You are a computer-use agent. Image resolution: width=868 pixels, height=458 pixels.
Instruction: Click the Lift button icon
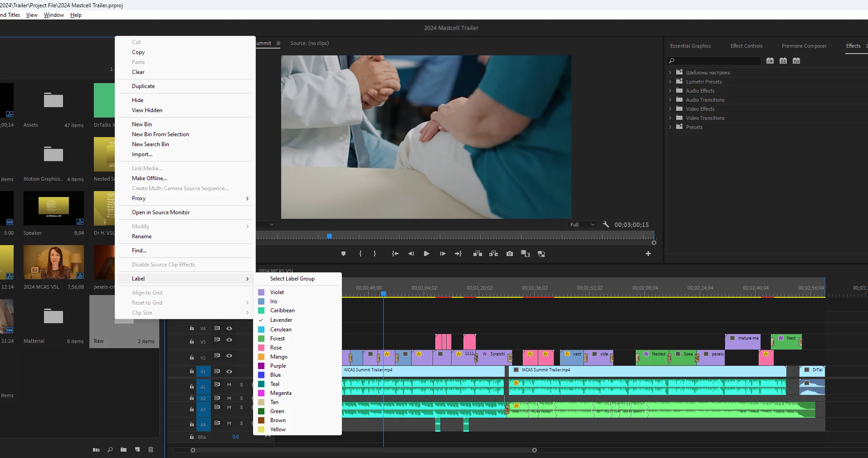click(478, 254)
